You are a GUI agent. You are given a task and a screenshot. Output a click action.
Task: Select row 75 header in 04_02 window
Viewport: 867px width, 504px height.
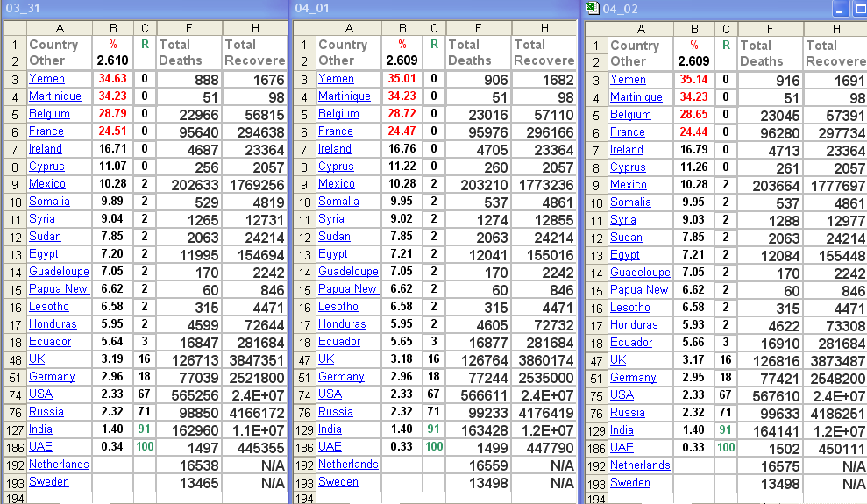click(596, 395)
